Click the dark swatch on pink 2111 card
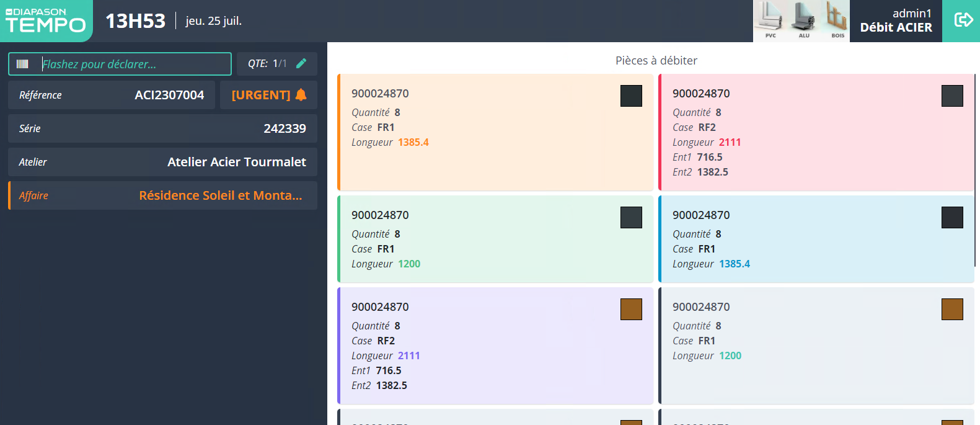The height and width of the screenshot is (425, 980). [x=951, y=96]
